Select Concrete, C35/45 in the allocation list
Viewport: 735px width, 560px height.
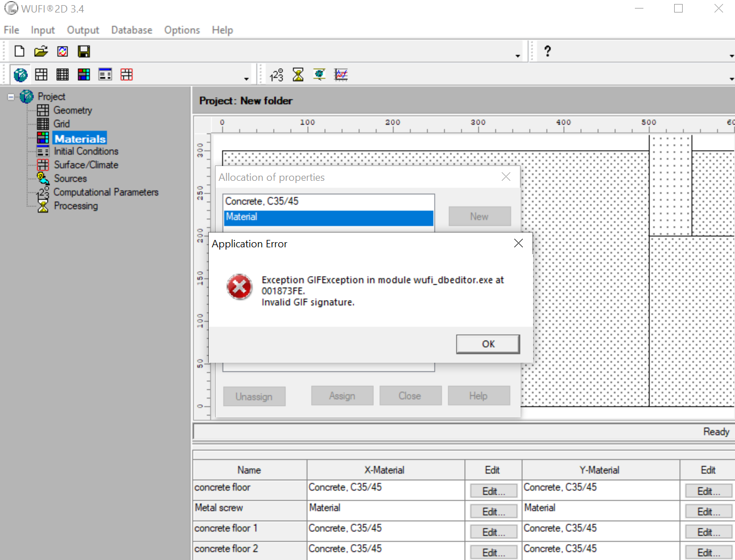(x=262, y=201)
